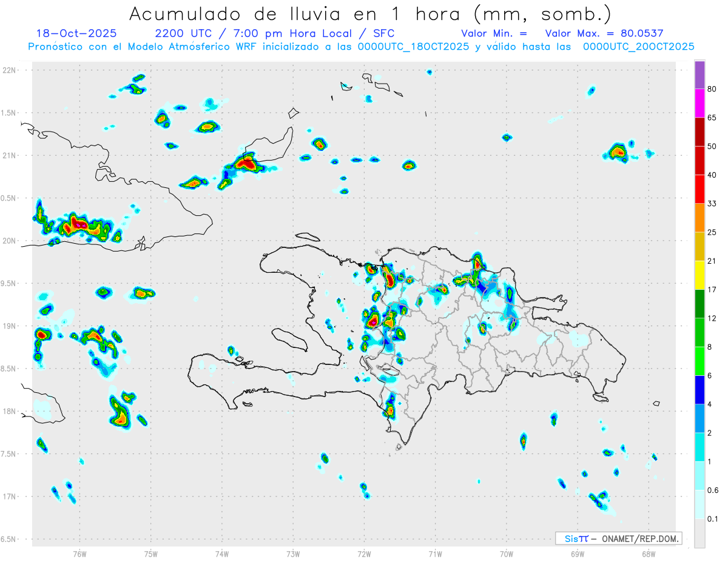This screenshot has height=562, width=728.
Task: Click the '33' colorbar value
Action: tap(712, 204)
